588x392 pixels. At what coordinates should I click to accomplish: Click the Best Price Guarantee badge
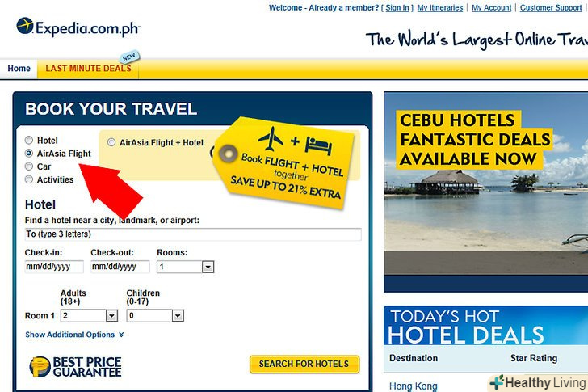click(75, 366)
